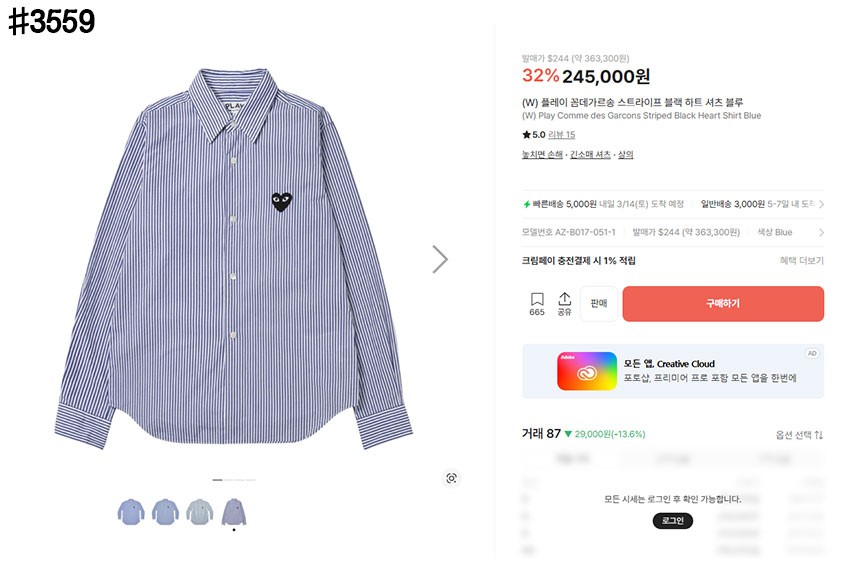Select the first shirt thumbnail
Screen dimensions: 860x578
(x=131, y=512)
